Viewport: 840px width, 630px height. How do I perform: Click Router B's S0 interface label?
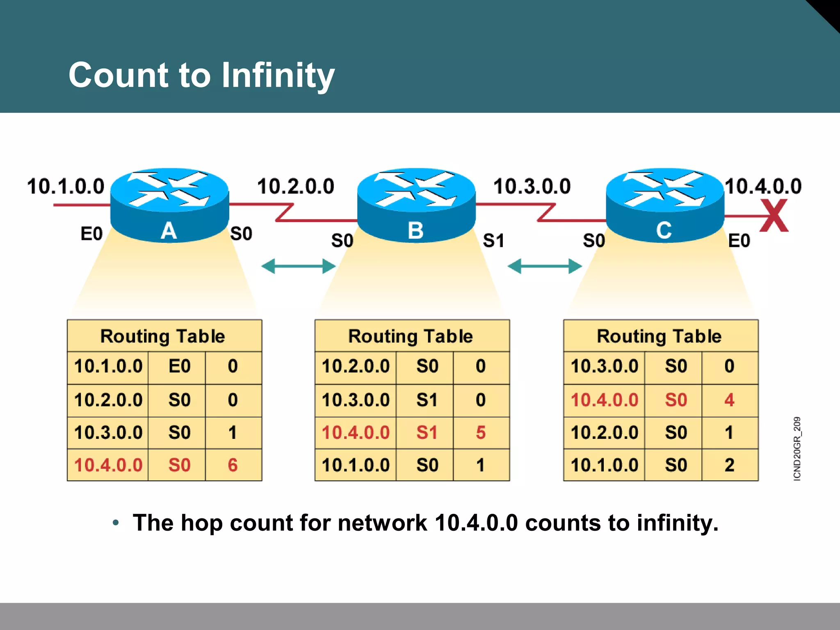pos(342,240)
